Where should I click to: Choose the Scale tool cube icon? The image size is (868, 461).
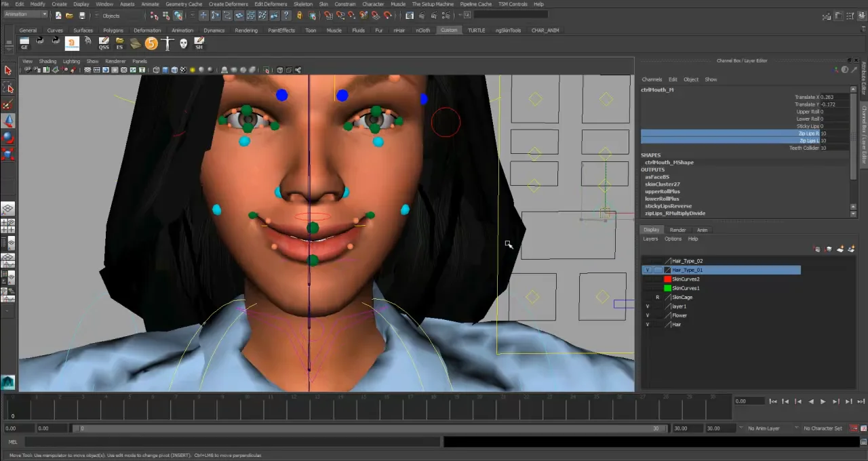point(8,154)
